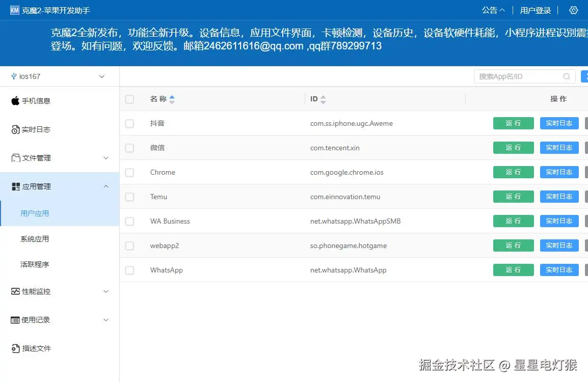Open 实时日志 for the WhatsApp row
The image size is (588, 383).
point(559,269)
